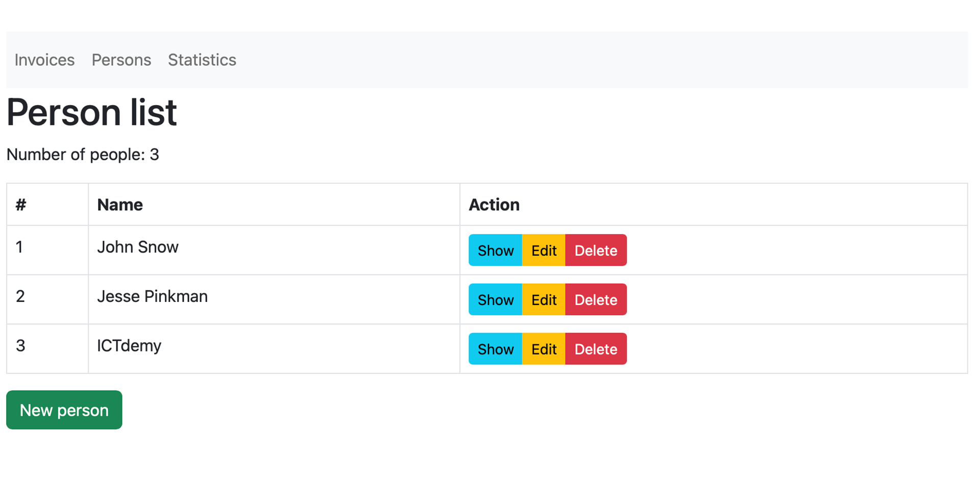The width and height of the screenshot is (980, 479).
Task: Edit the ICTdemy entry
Action: 544,349
